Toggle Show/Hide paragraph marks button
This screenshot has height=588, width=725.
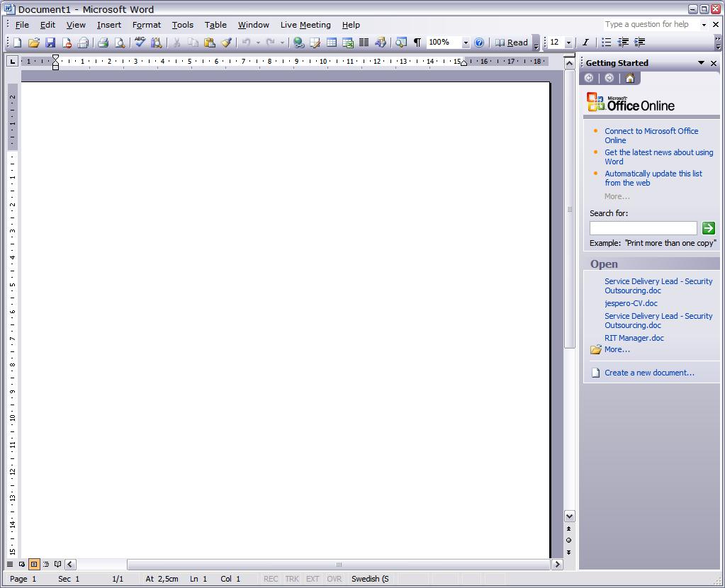tap(417, 43)
